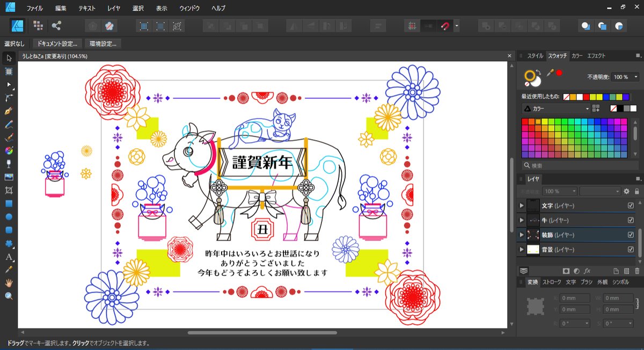
Task: Switch to スタイル panel tab
Action: point(535,55)
